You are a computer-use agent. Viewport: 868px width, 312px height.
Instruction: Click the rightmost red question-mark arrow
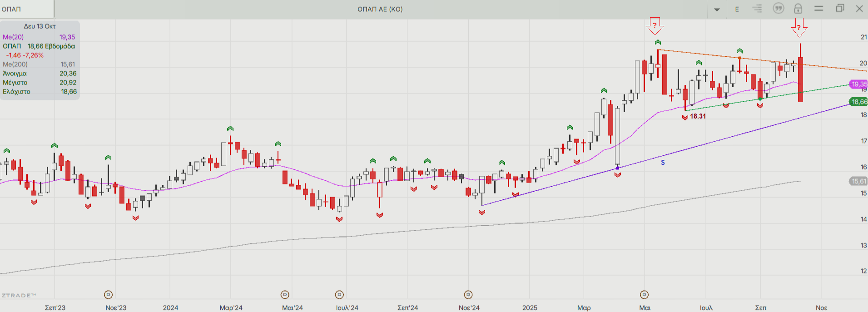799,28
